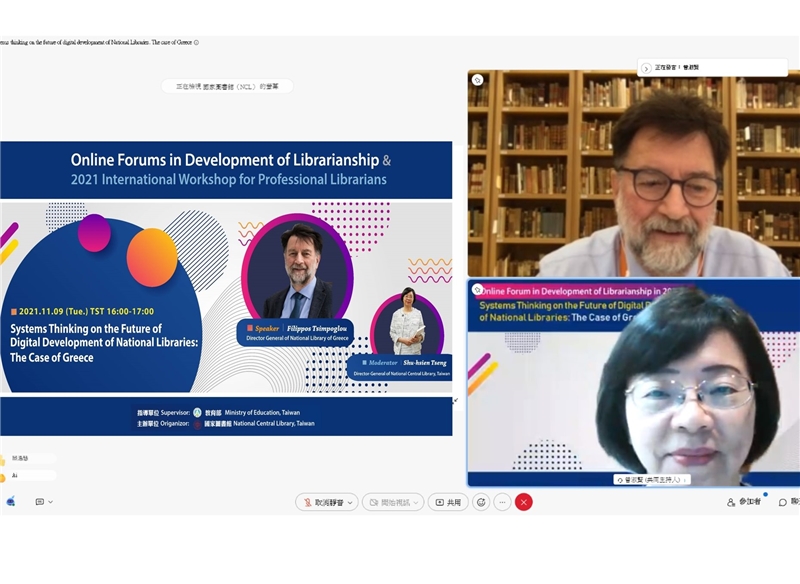Expand video options arrow next to 開始視訊
Image resolution: width=800 pixels, height=584 pixels.
click(x=416, y=503)
